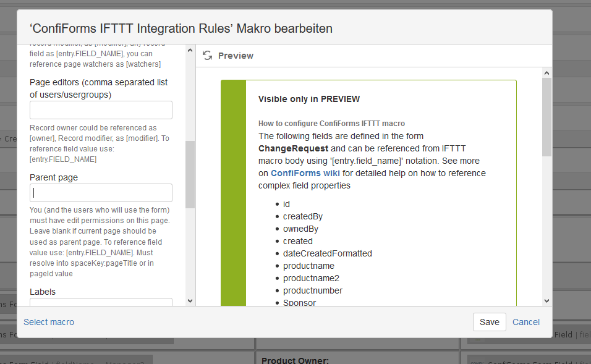This screenshot has height=364, width=591.
Task: Click the 'Parent page' field label
Action: click(x=54, y=177)
